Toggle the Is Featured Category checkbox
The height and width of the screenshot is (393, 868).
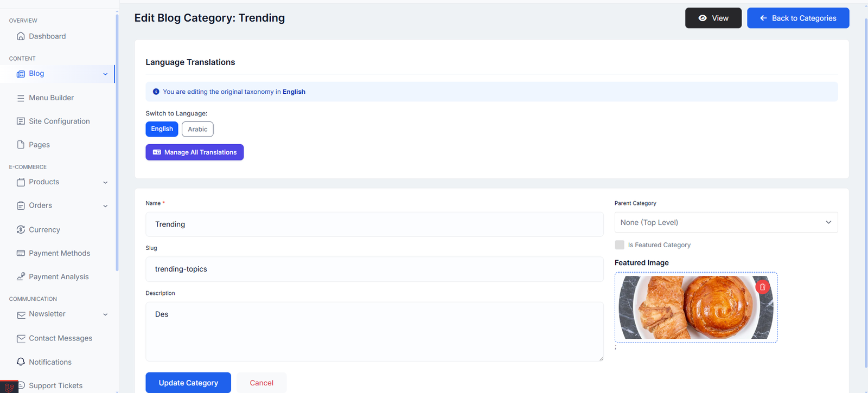pos(620,245)
